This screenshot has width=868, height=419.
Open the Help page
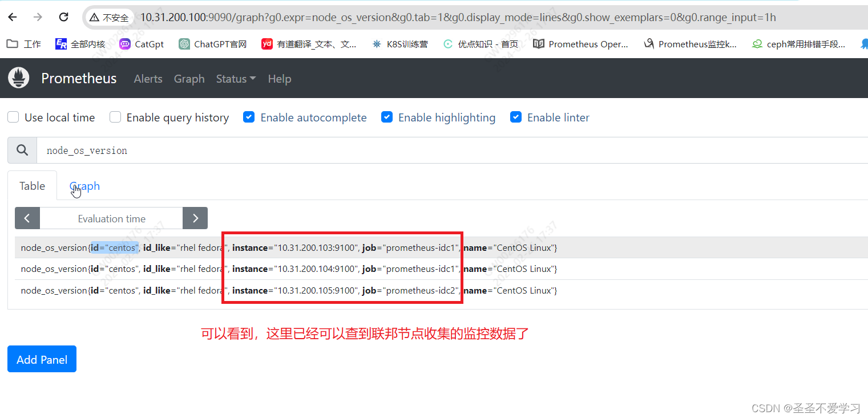[x=280, y=79]
